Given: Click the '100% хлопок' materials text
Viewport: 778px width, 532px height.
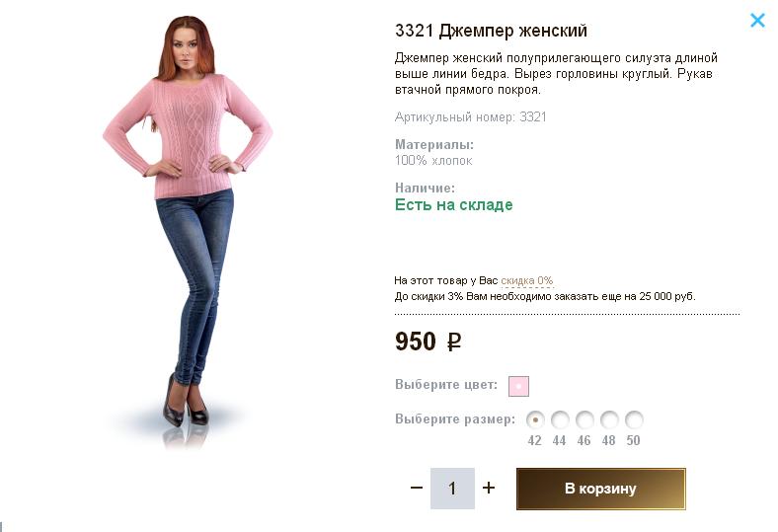Looking at the screenshot, I should (433, 160).
